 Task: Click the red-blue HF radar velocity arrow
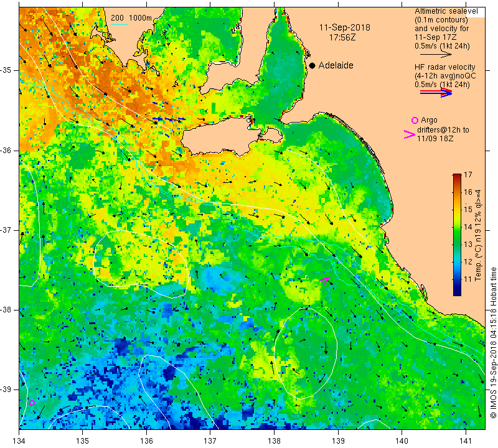click(x=436, y=93)
